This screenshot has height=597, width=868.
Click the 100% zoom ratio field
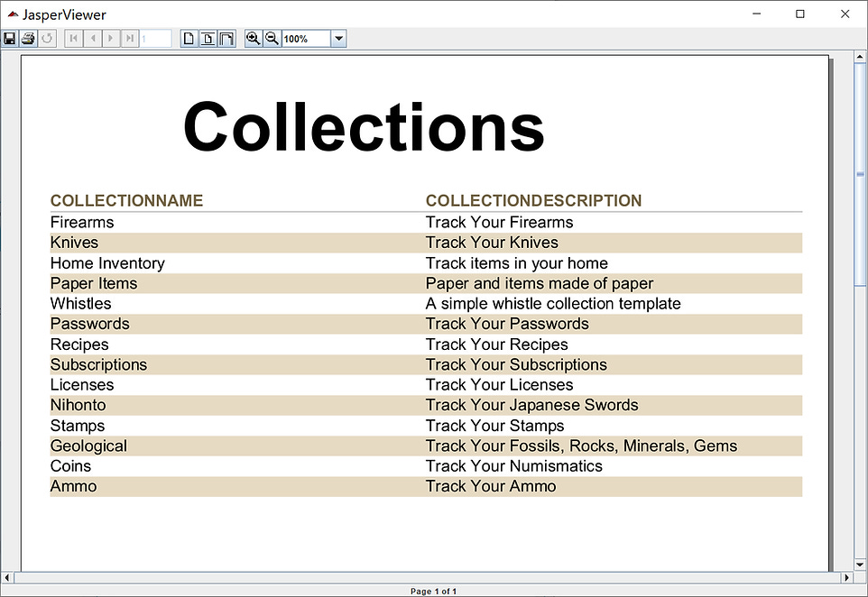point(307,39)
